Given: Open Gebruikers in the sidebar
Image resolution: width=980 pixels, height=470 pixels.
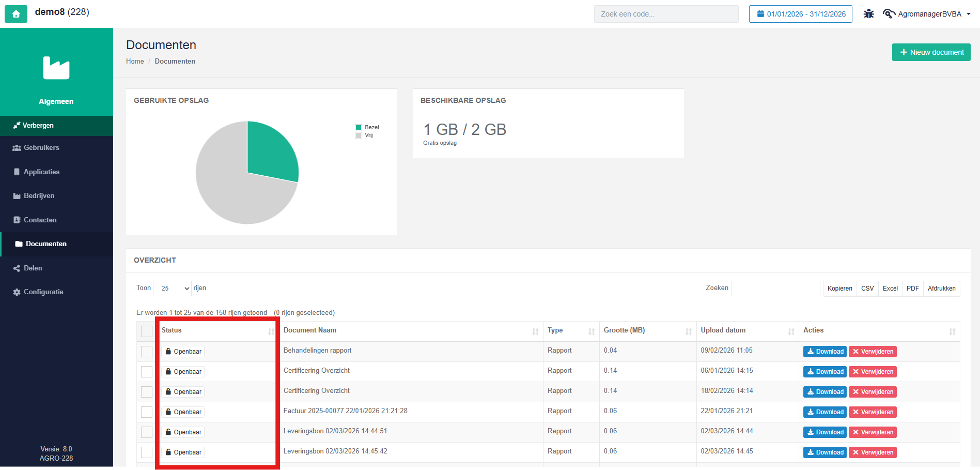Looking at the screenshot, I should coord(56,148).
